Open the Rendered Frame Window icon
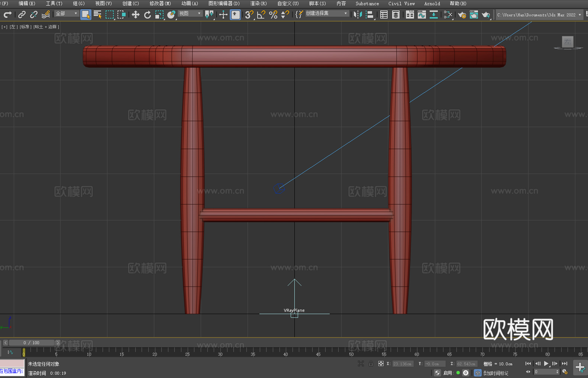The image size is (588, 378). 474,14
